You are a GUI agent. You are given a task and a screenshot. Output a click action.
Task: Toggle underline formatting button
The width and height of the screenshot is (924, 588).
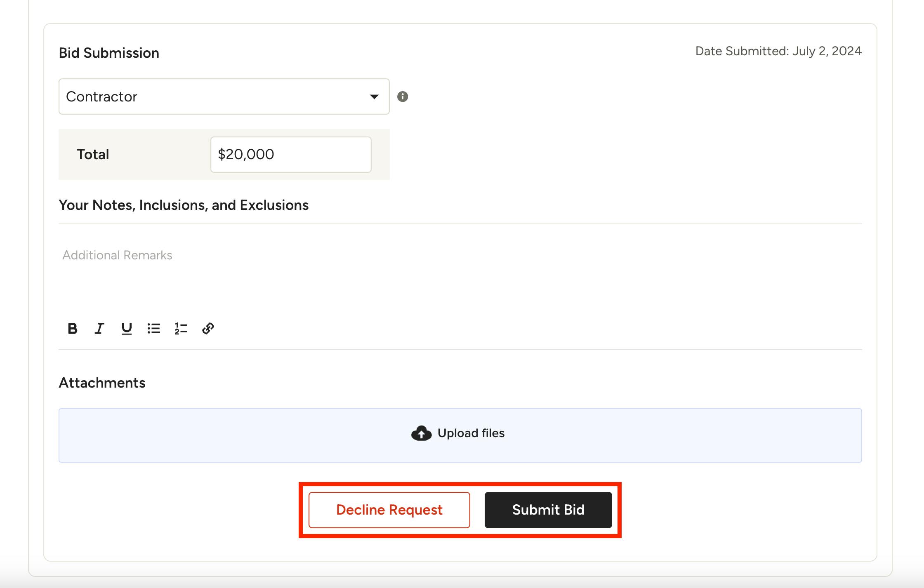(127, 329)
